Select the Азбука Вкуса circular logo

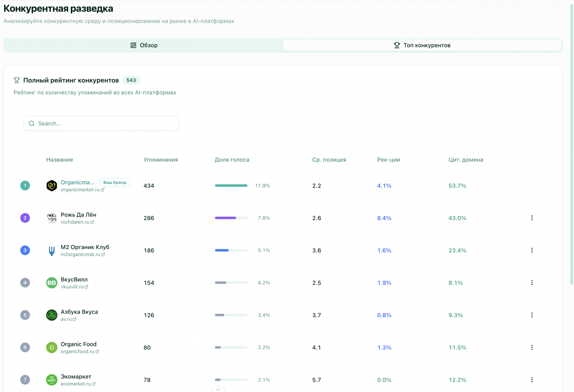coord(52,315)
